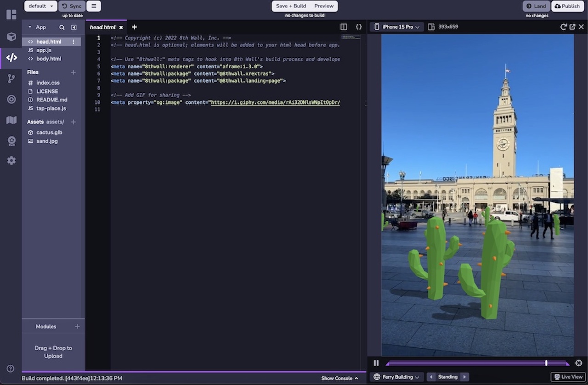Open the code editor sidebar icon
Image resolution: width=588 pixels, height=385 pixels.
(x=11, y=57)
